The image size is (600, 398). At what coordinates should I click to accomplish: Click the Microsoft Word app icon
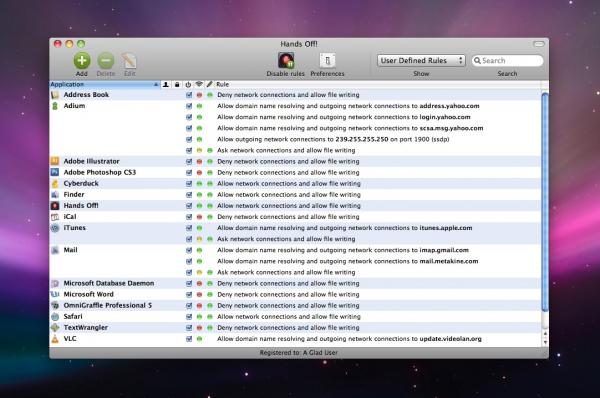[x=55, y=294]
